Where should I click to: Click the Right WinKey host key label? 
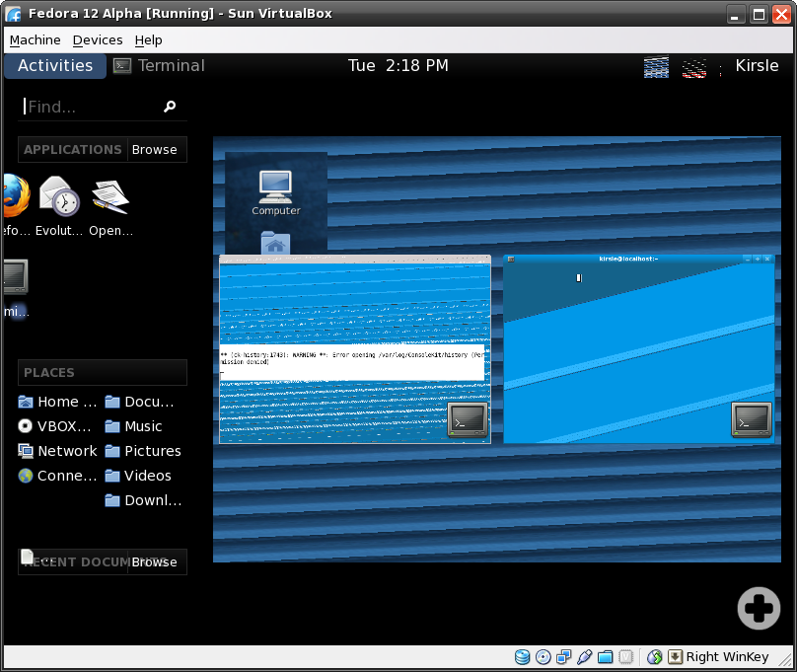727,657
